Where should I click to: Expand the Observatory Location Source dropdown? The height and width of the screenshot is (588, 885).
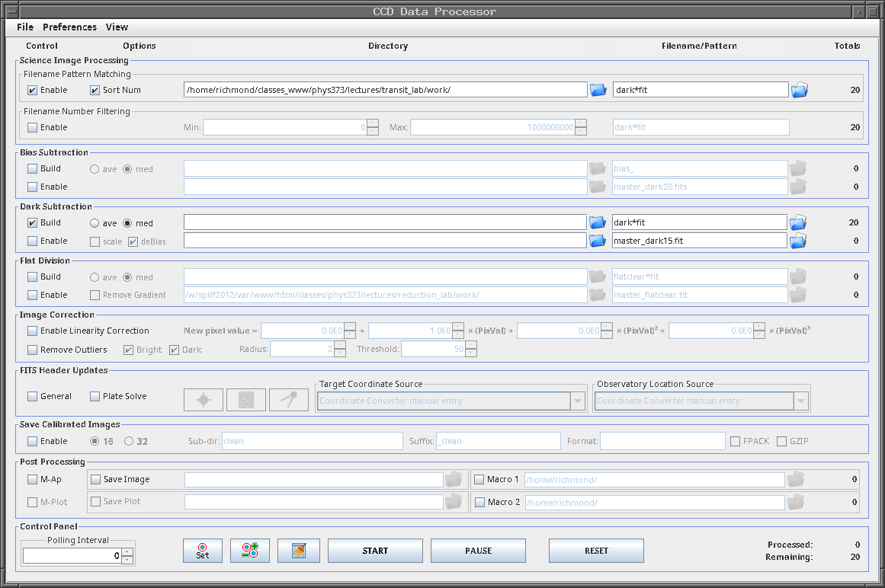coord(800,401)
